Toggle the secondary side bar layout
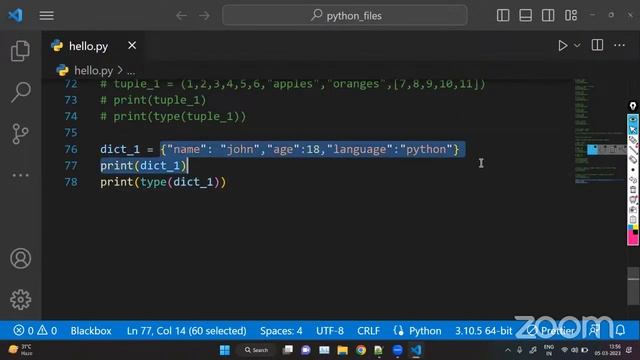The image size is (640, 360). point(548,16)
